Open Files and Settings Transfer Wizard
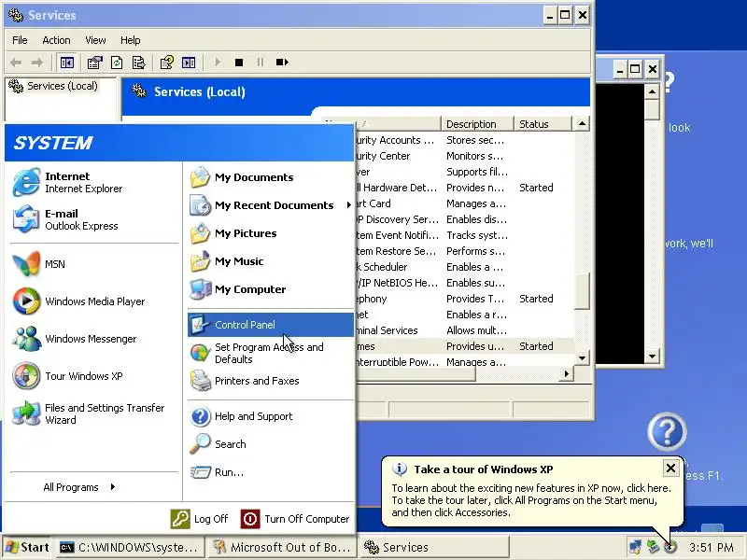The image size is (747, 560). point(94,413)
